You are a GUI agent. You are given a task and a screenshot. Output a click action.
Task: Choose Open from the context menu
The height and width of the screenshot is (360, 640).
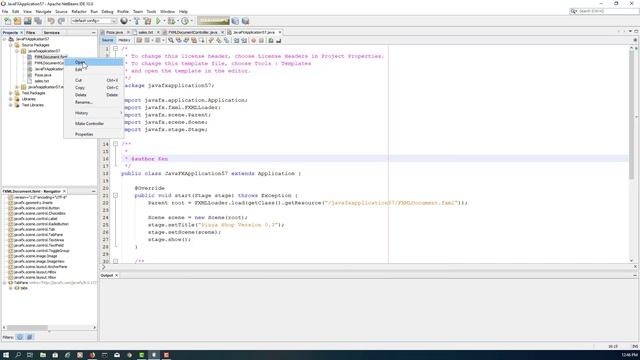(93, 62)
